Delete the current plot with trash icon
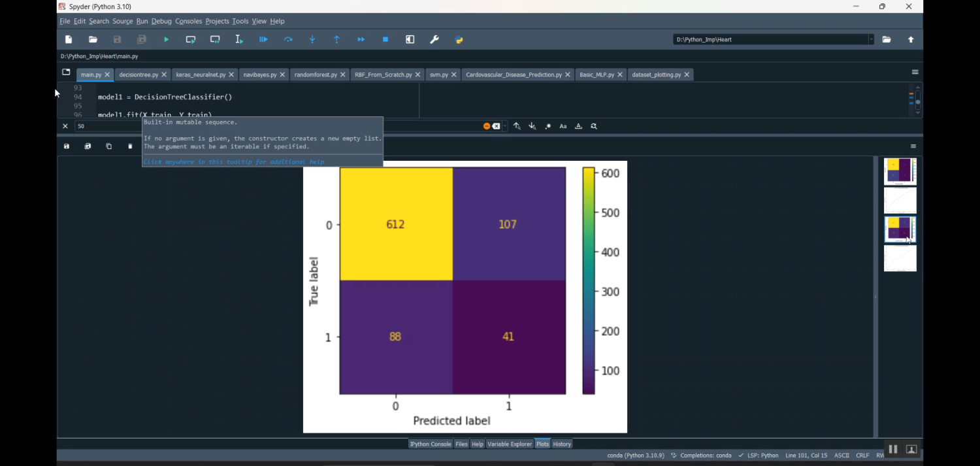 [x=130, y=146]
